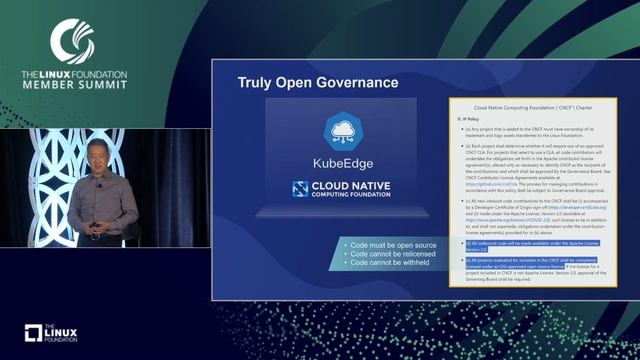Open the github.com cncf/cla link

tap(491, 184)
